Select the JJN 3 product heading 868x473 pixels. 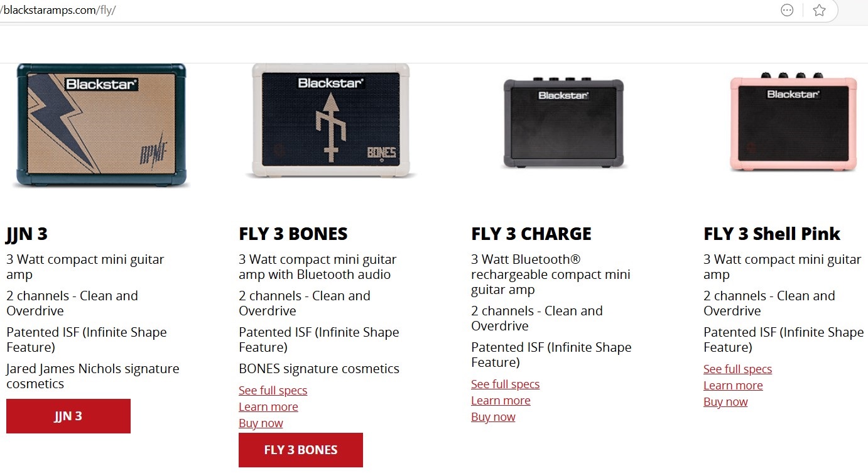pyautogui.click(x=27, y=234)
